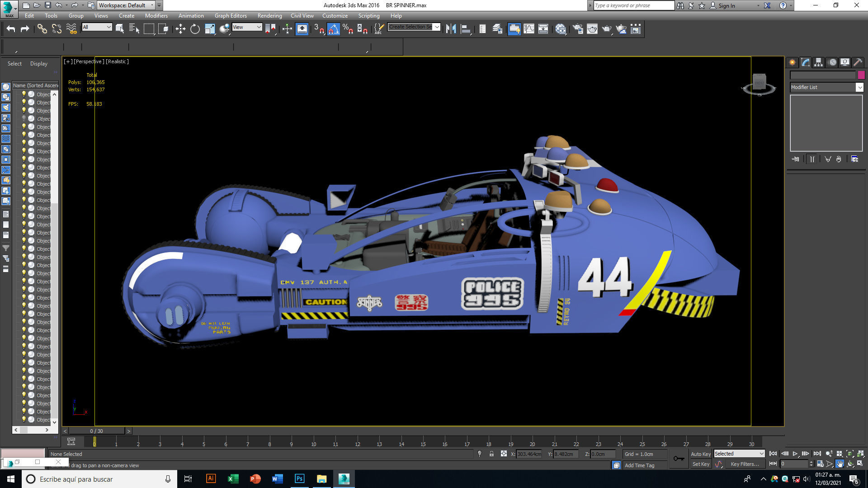Toggle the Percent Snap button
This screenshot has height=488, width=868.
click(x=348, y=29)
